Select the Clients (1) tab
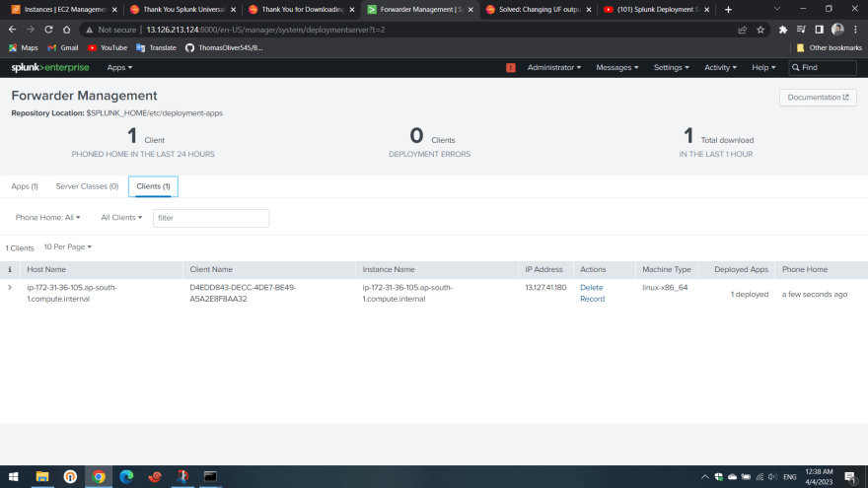 tap(153, 186)
